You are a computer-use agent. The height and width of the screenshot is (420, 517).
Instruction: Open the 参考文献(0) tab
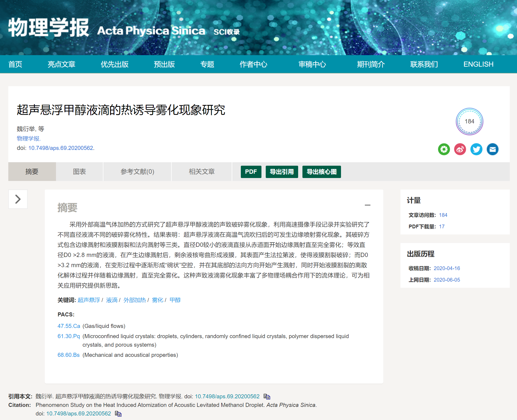137,172
